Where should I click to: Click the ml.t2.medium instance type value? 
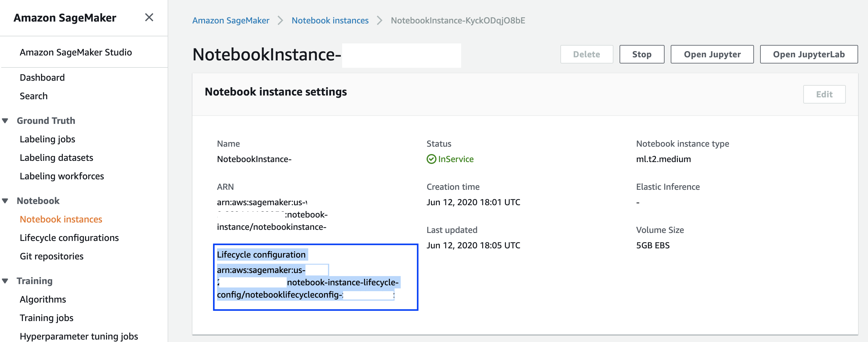663,159
